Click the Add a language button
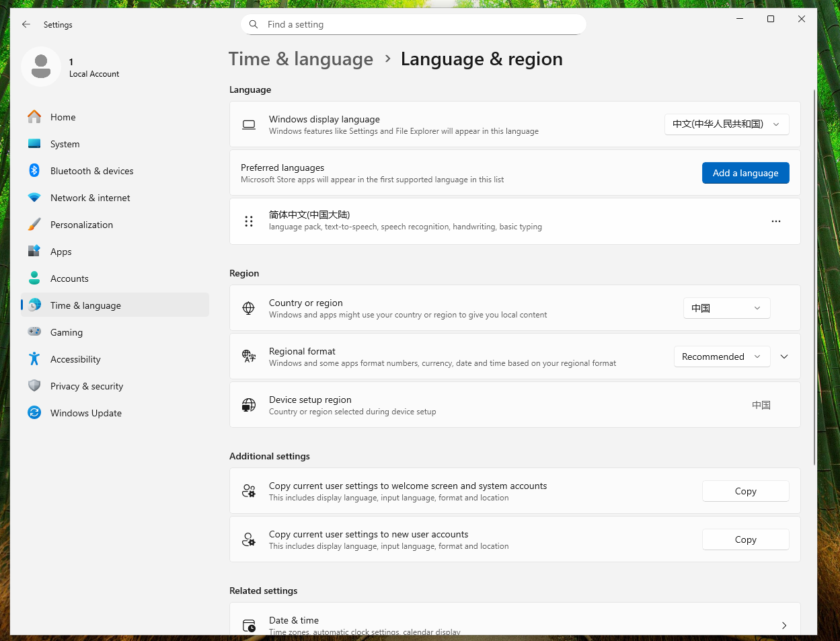Image resolution: width=840 pixels, height=641 pixels. [746, 173]
